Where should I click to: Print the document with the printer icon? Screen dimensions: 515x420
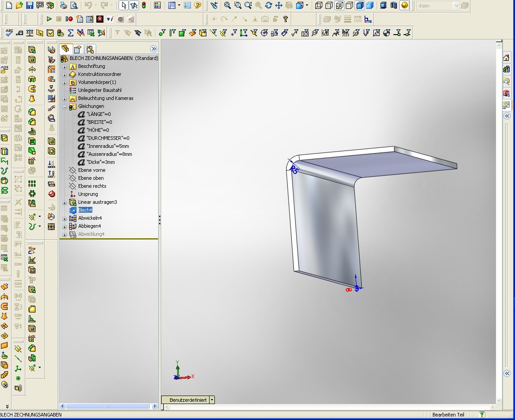(x=64, y=5)
